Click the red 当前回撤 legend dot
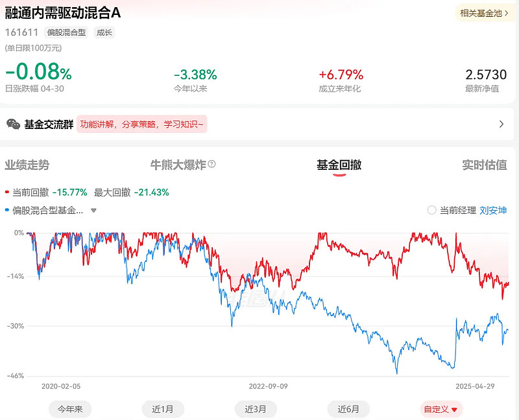The width and height of the screenshot is (519, 420). coord(7,192)
